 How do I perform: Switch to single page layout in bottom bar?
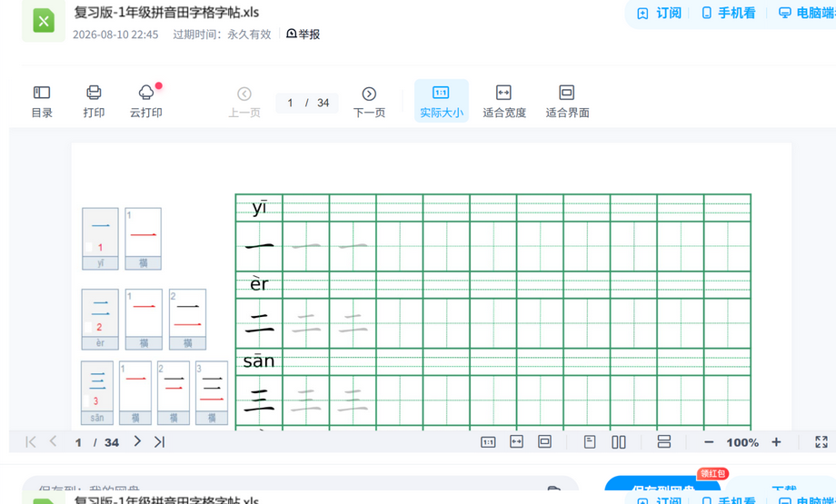pyautogui.click(x=590, y=441)
